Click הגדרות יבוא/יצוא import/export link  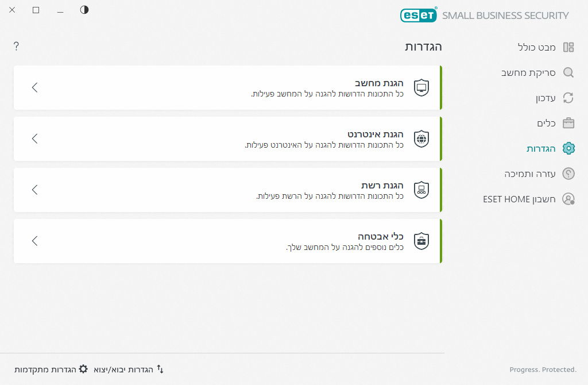point(129,369)
